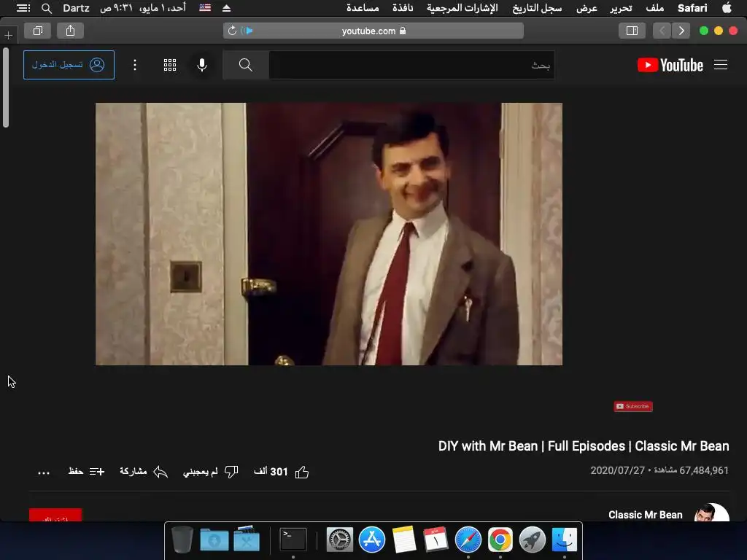Toggle Safari sidebar button
Screen dimensions: 747x560
click(632, 31)
